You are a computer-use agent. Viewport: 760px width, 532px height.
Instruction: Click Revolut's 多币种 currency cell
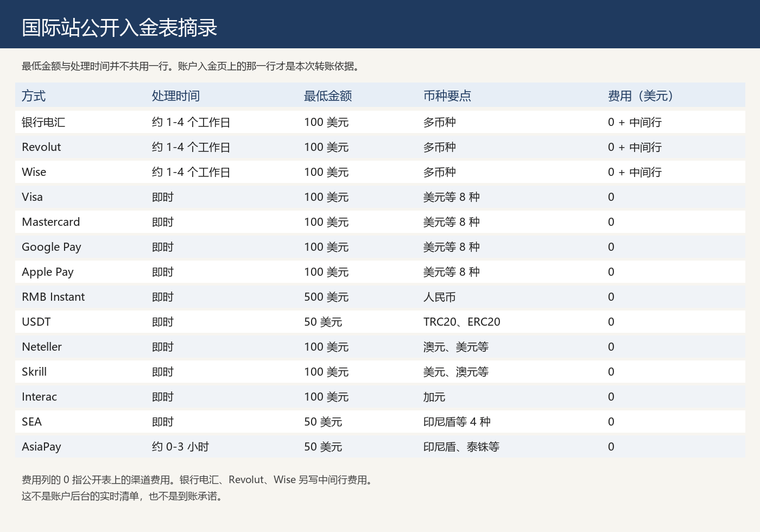[440, 147]
